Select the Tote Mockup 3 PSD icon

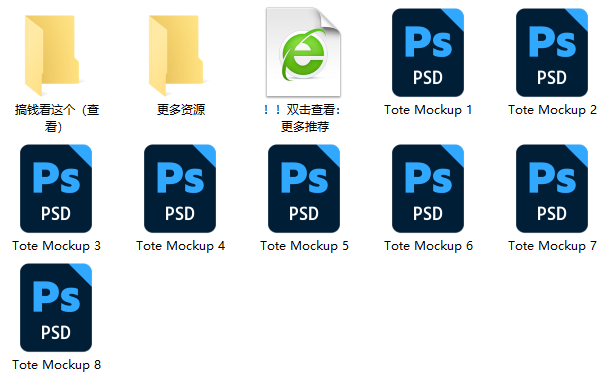(x=56, y=188)
